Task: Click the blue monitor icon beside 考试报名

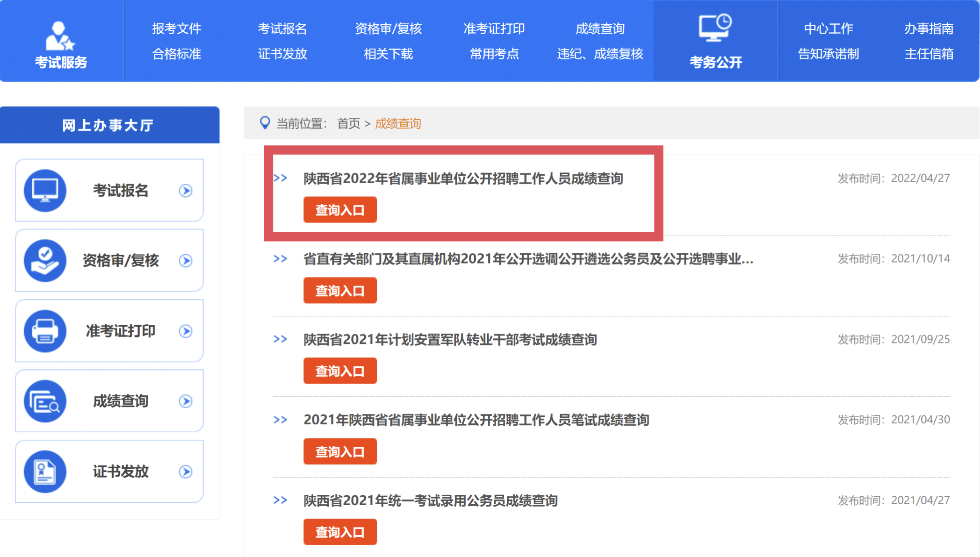Action: coord(45,190)
